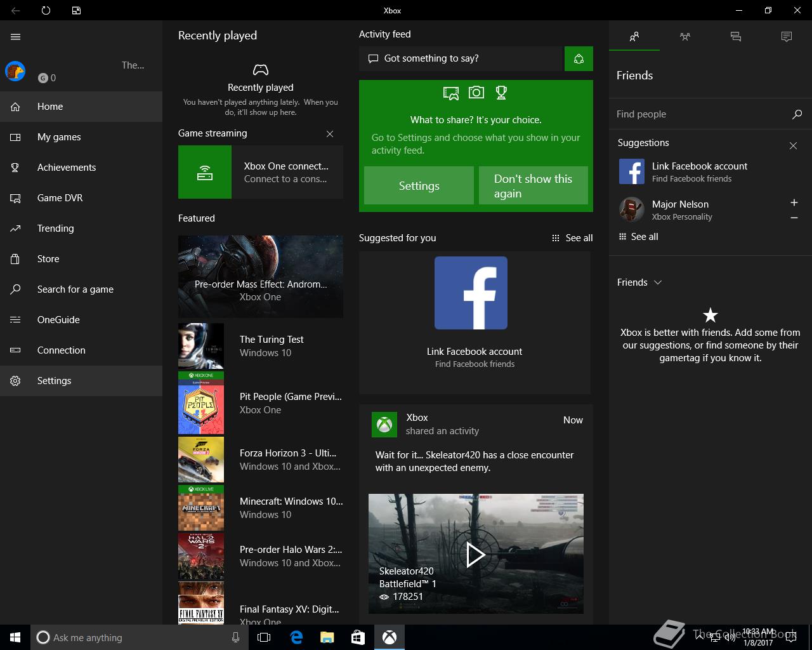Image resolution: width=812 pixels, height=650 pixels.
Task: Open Pre-order Halo Wars 2 thumbnail
Action: [x=201, y=556]
